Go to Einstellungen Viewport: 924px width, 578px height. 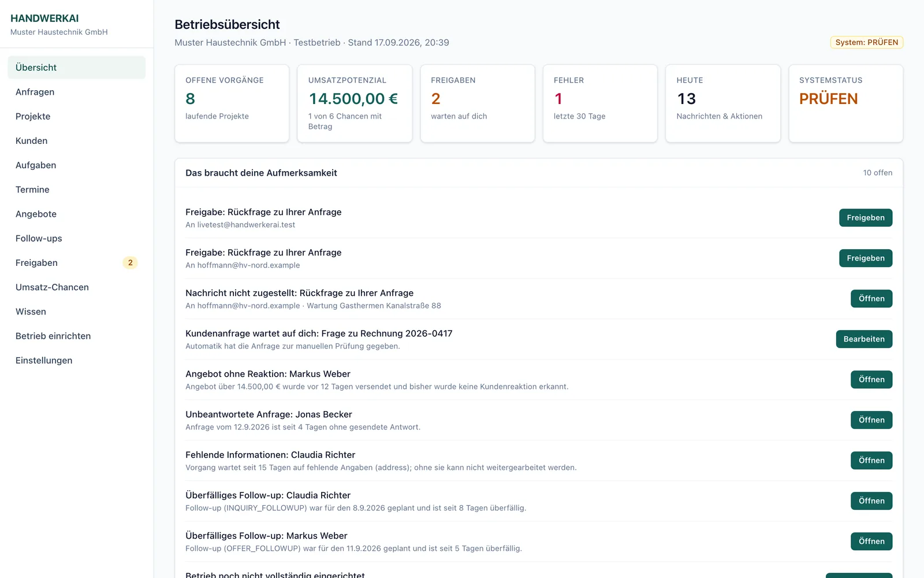pyautogui.click(x=76, y=360)
